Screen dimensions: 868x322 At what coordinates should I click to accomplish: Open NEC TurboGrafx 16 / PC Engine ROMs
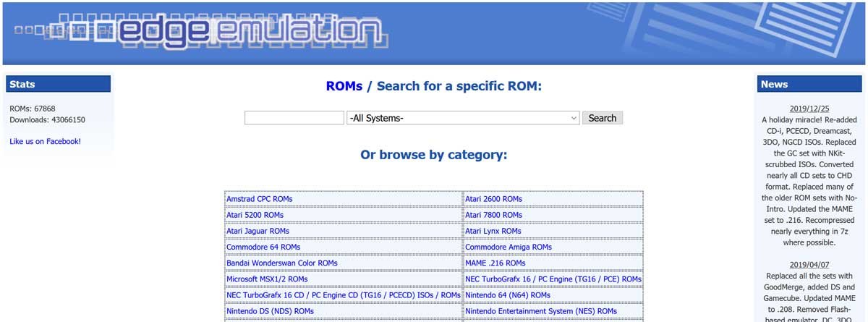click(553, 279)
